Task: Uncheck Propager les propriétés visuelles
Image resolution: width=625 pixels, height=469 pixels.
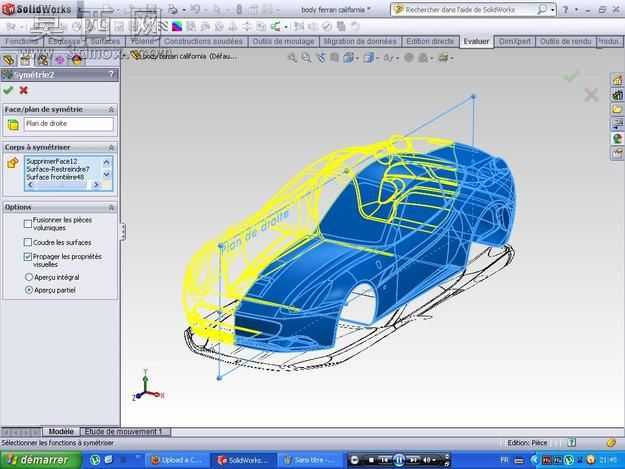Action: [28, 257]
